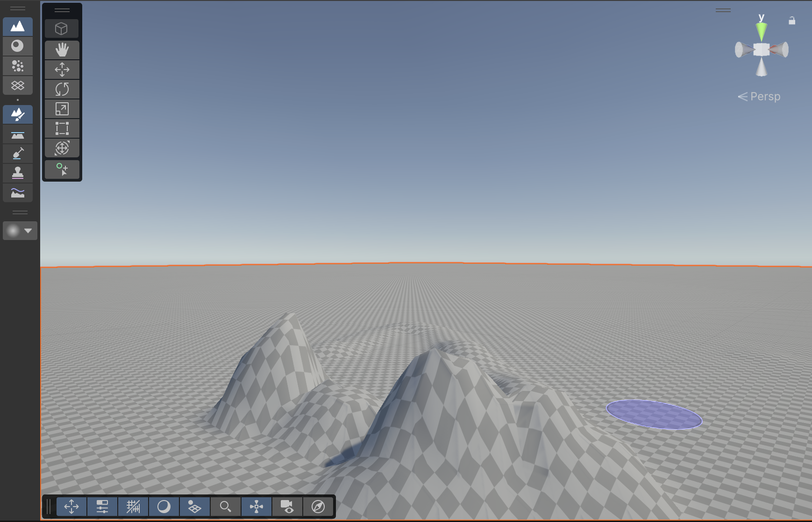Open the scene camera settings dropdown
812x522 pixels.
point(287,507)
